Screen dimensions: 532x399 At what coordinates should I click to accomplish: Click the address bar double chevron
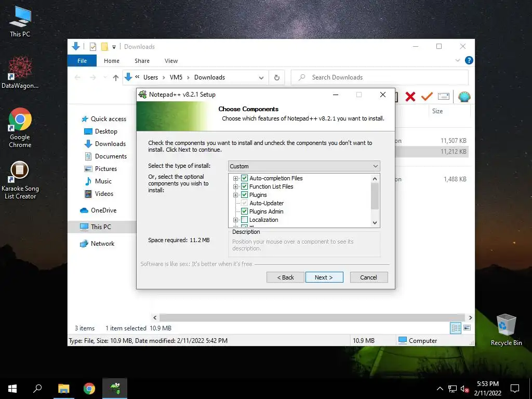tap(137, 77)
